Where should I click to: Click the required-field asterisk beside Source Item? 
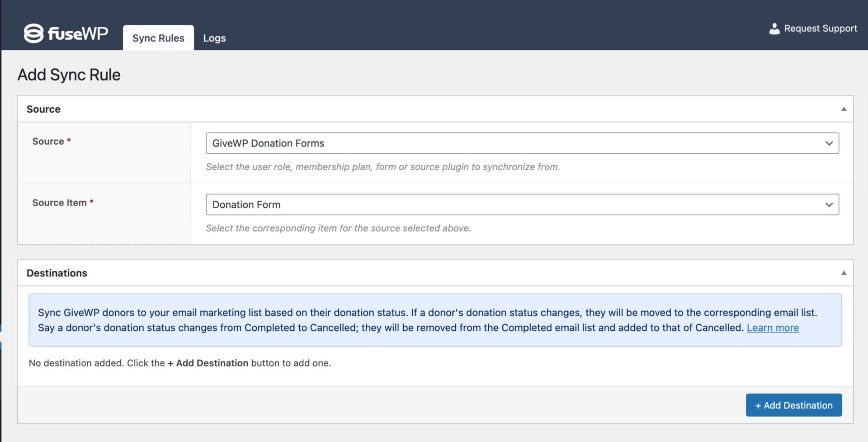click(91, 202)
